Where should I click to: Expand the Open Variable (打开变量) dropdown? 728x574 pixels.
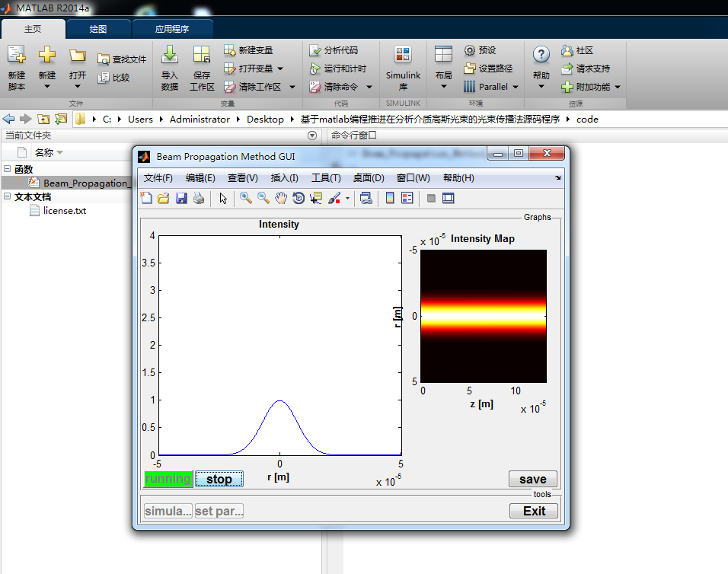(x=280, y=69)
